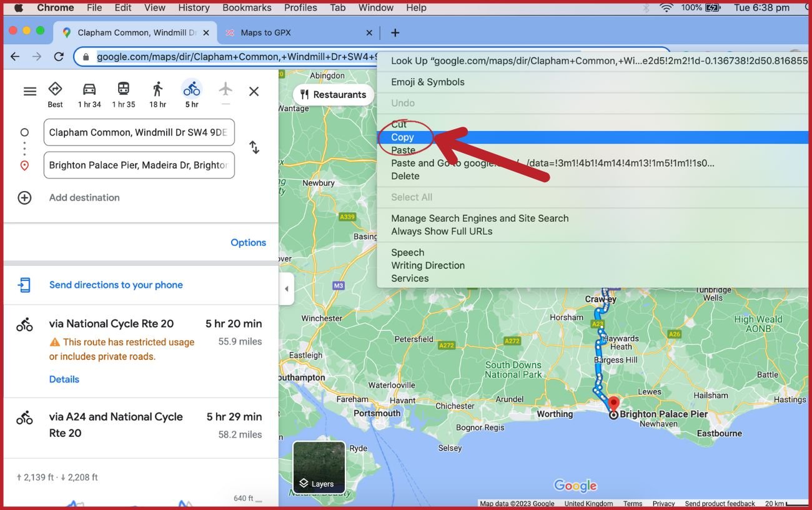
Task: Open a new Chrome tab
Action: [x=395, y=32]
